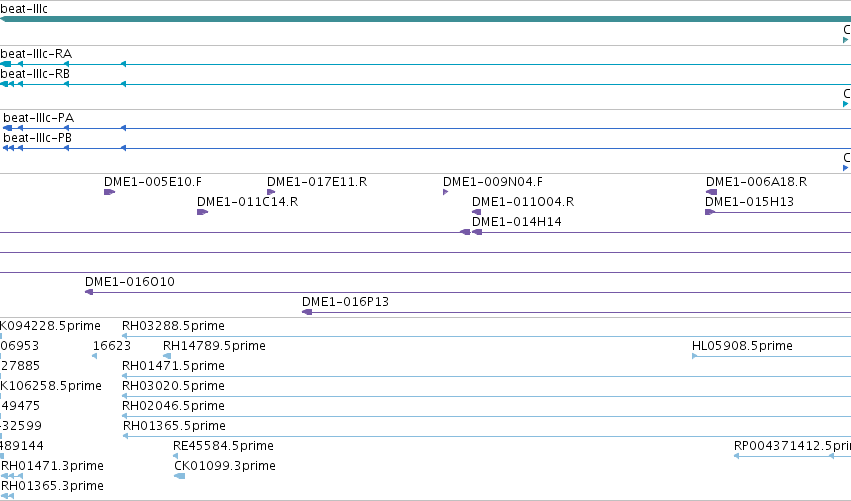Open the RH01365.3prime EST label
The width and height of the screenshot is (851, 501).
[x=52, y=486]
